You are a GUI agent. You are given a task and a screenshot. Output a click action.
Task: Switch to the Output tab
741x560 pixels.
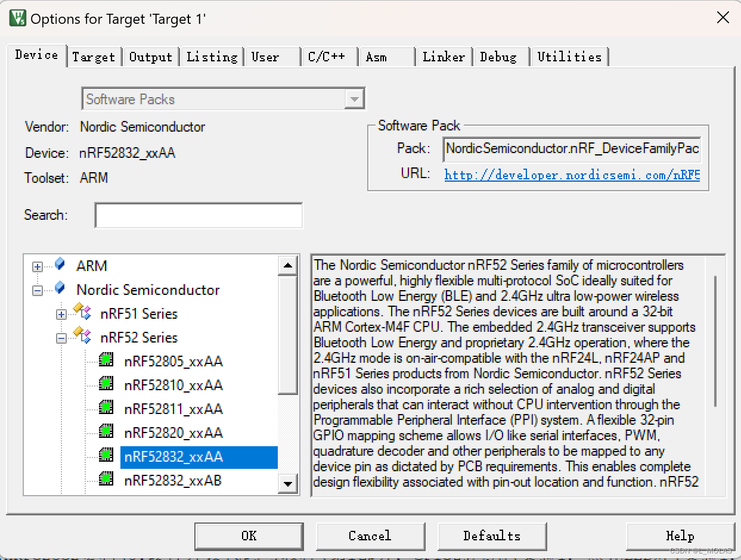[x=151, y=57]
